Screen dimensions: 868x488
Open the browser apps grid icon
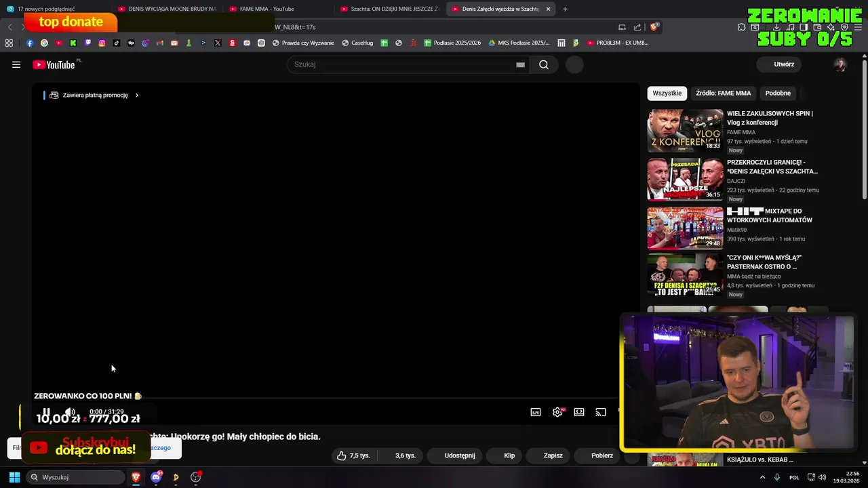click(x=9, y=43)
